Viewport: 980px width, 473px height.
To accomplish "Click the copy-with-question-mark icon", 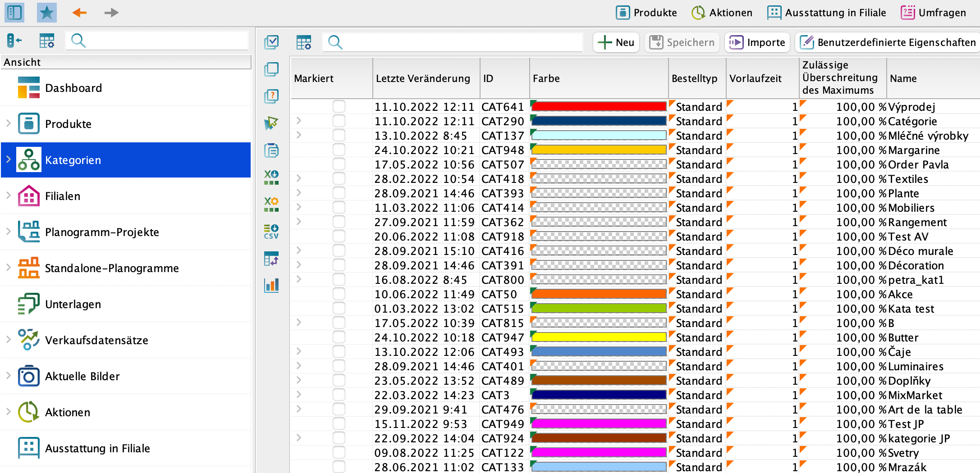I will [x=271, y=96].
